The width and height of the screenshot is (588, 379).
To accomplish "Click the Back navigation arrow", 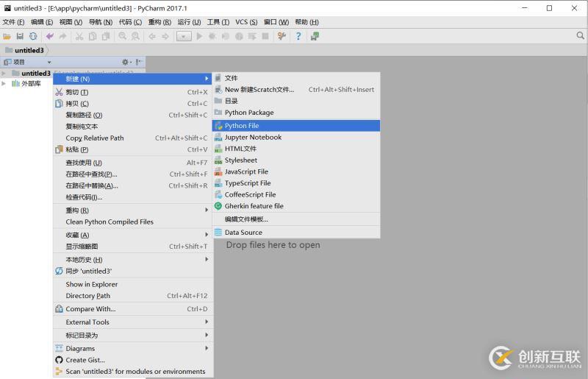I will coord(152,37).
